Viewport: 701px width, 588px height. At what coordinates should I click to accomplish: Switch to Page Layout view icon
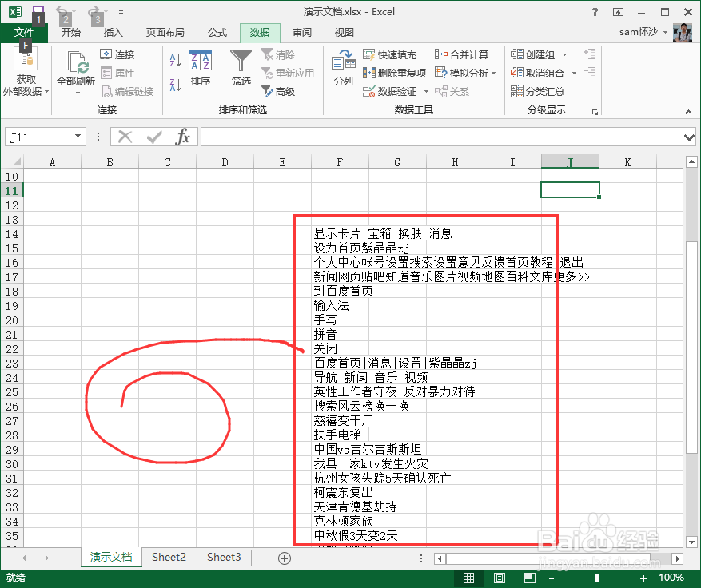pyautogui.click(x=500, y=578)
